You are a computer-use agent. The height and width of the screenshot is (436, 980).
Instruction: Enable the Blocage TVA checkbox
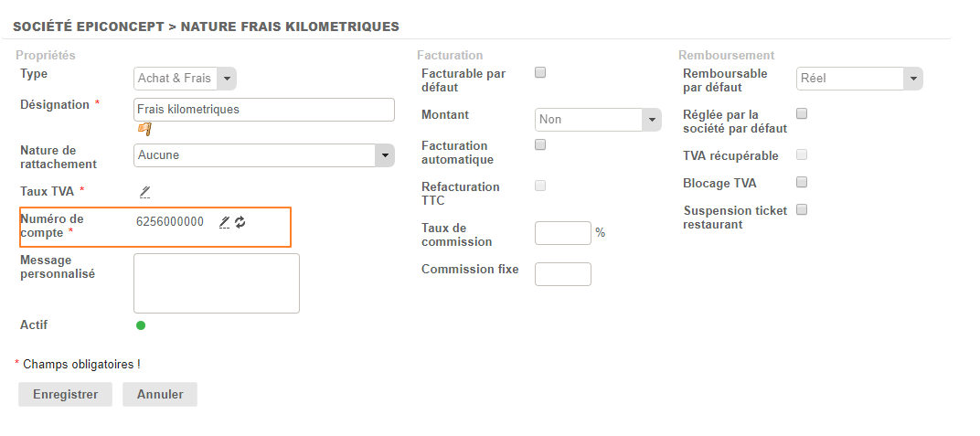click(802, 182)
